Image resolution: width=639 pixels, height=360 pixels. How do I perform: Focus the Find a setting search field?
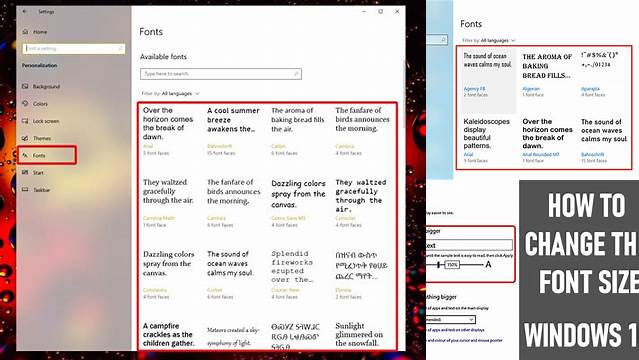click(x=74, y=49)
